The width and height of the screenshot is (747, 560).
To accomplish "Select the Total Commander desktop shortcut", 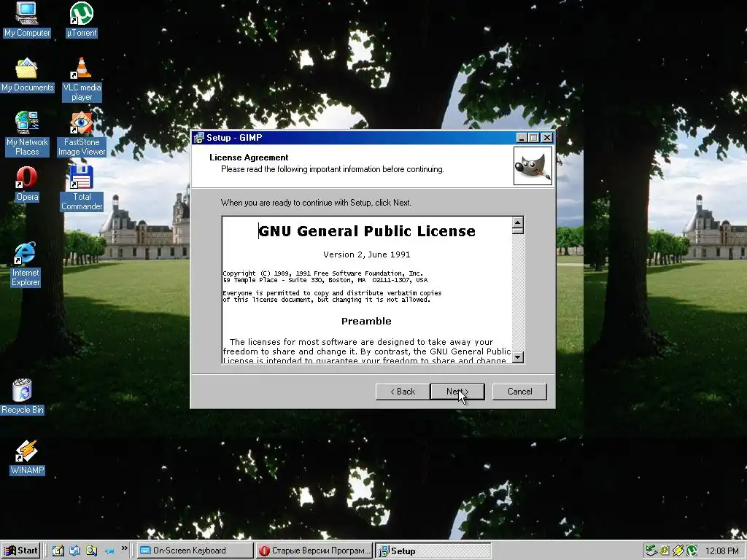I will tap(82, 188).
